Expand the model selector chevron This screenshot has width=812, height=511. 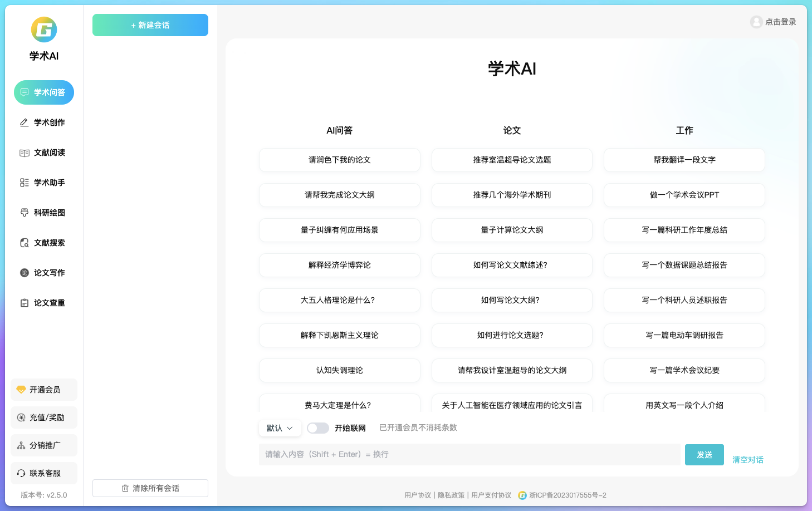[x=291, y=428]
